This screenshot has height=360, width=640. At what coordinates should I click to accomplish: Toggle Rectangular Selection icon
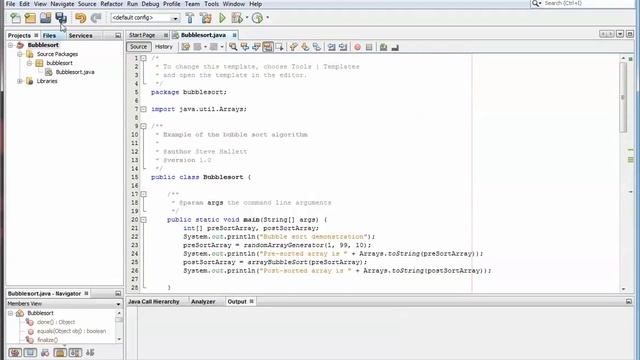tap(279, 47)
